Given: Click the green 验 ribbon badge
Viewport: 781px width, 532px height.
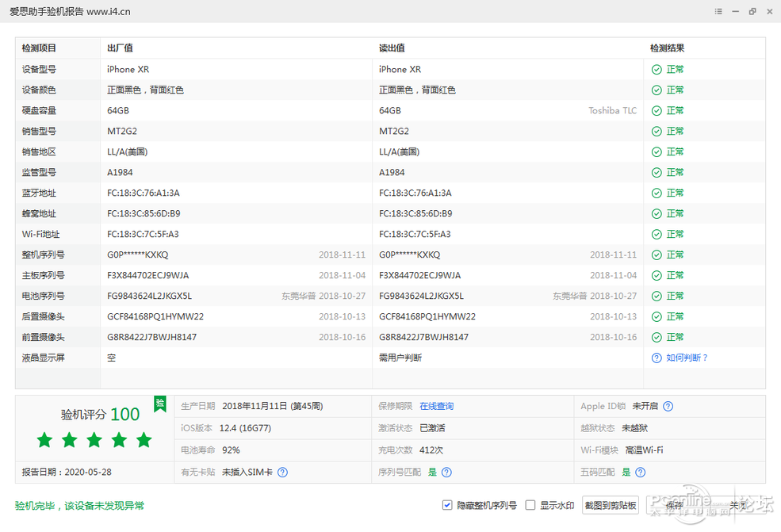Looking at the screenshot, I should pyautogui.click(x=160, y=404).
